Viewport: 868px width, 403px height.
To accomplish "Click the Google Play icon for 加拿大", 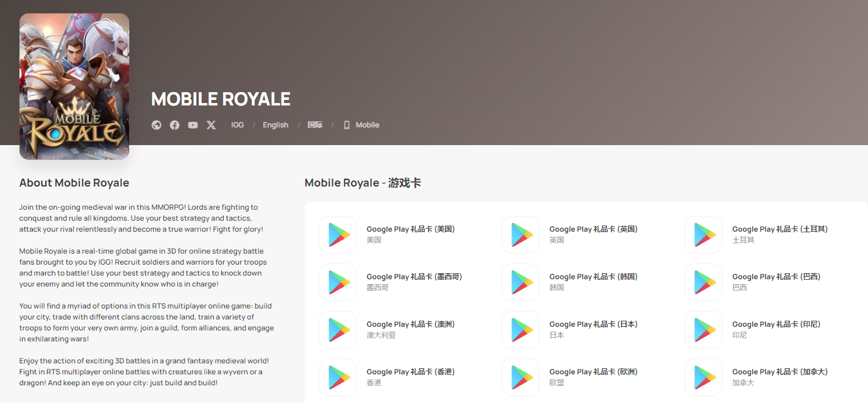I will [703, 377].
